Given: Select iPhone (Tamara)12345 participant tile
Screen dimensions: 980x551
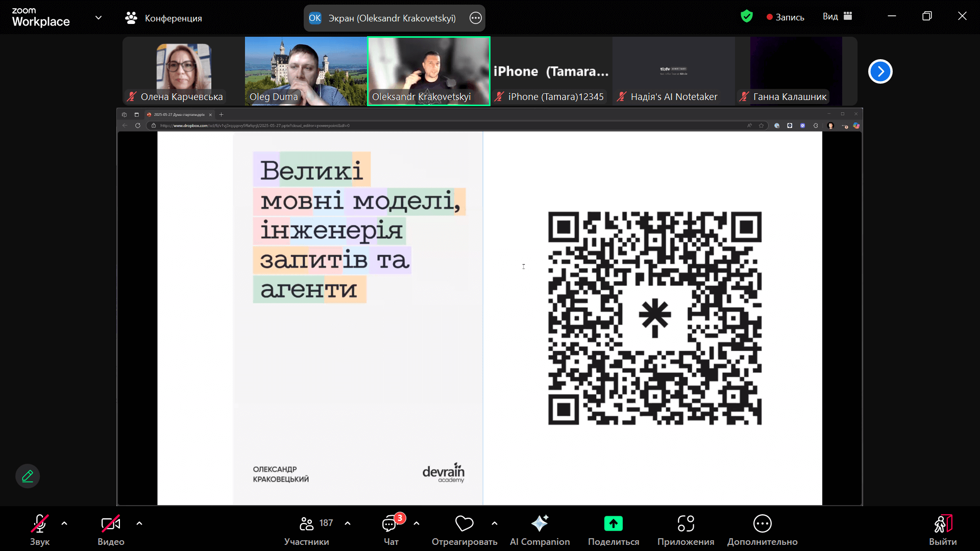Looking at the screenshot, I should (551, 71).
